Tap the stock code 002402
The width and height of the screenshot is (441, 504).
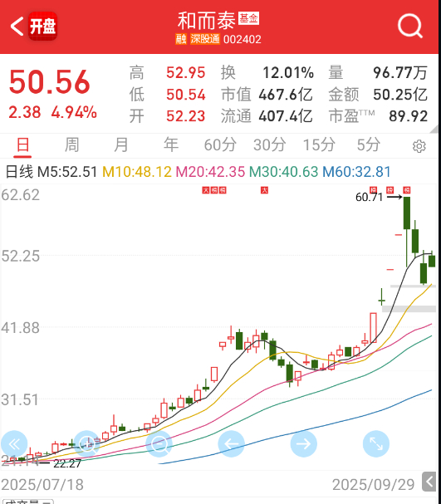click(x=242, y=40)
